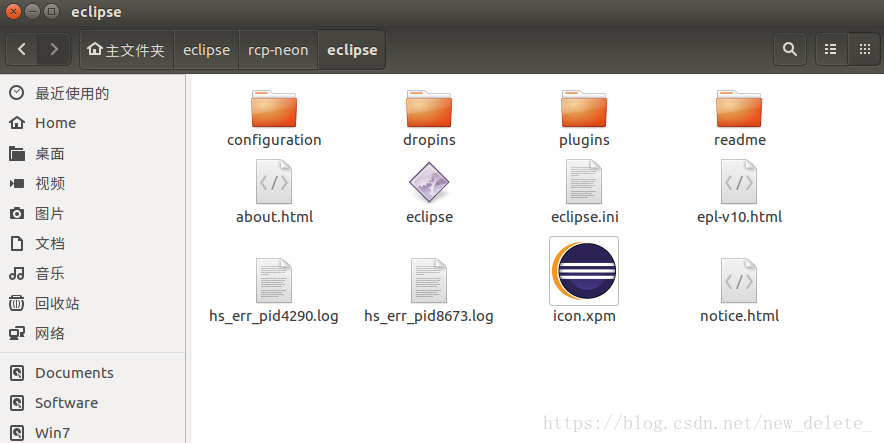Select the hs_err_pid8673.log file icon
Image resolution: width=884 pixels, height=443 pixels.
(429, 281)
